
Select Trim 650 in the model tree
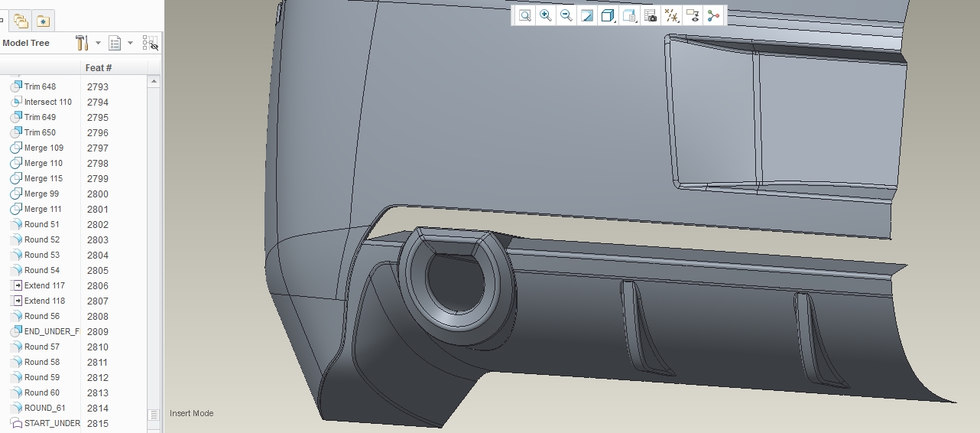coord(40,132)
